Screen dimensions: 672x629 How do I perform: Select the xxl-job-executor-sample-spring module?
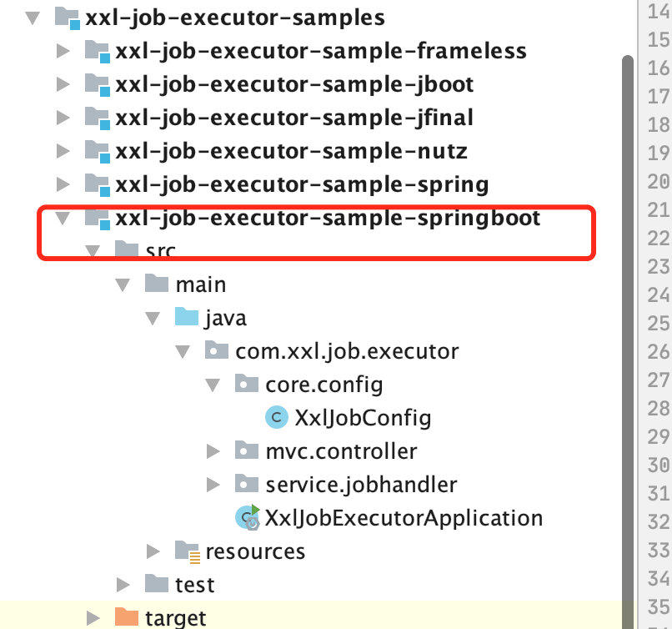302,185
